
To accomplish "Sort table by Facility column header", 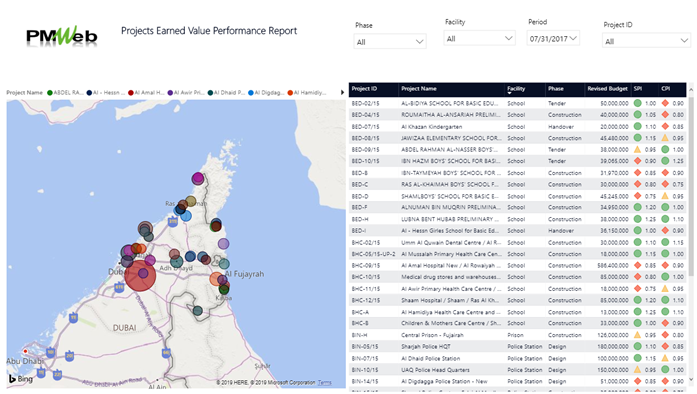I will 516,88.
